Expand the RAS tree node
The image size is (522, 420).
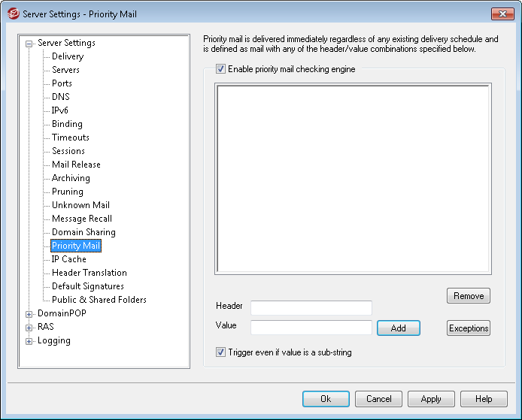click(29, 328)
